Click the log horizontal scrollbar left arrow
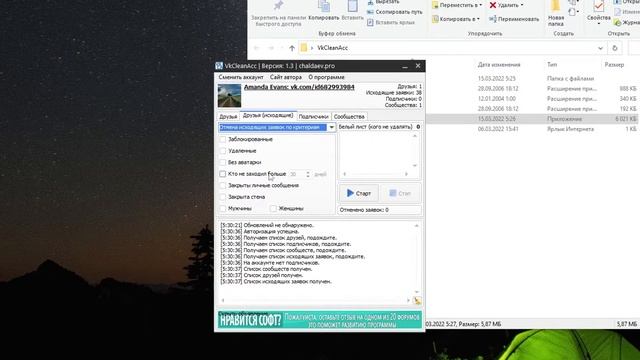The width and height of the screenshot is (640, 360). [223, 300]
